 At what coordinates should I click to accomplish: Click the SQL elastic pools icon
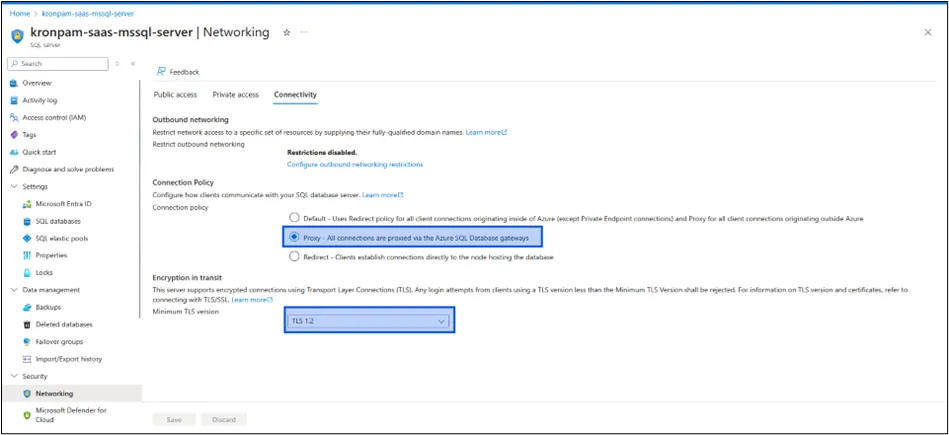pyautogui.click(x=27, y=238)
